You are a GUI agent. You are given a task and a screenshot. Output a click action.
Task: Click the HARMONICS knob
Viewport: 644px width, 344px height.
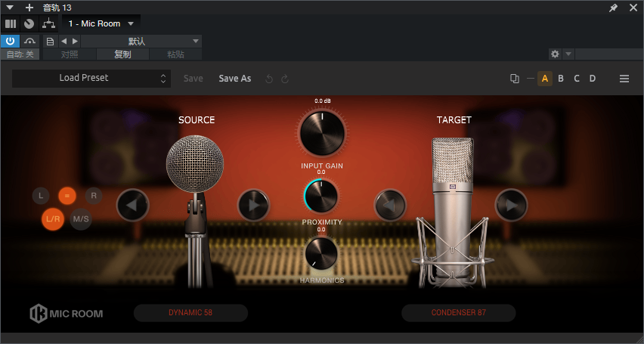click(x=321, y=253)
